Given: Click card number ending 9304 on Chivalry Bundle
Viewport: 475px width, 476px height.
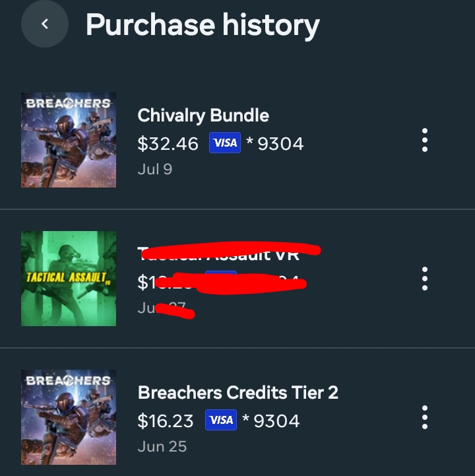Looking at the screenshot, I should tap(275, 143).
